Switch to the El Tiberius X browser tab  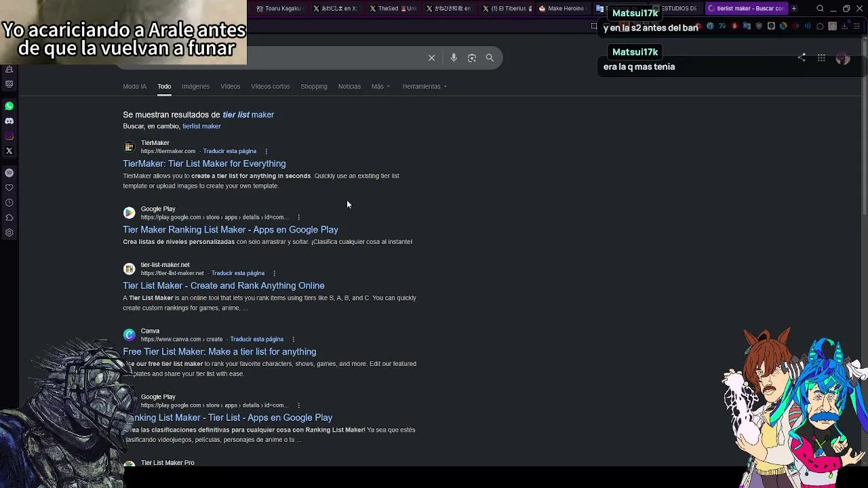tap(507, 9)
